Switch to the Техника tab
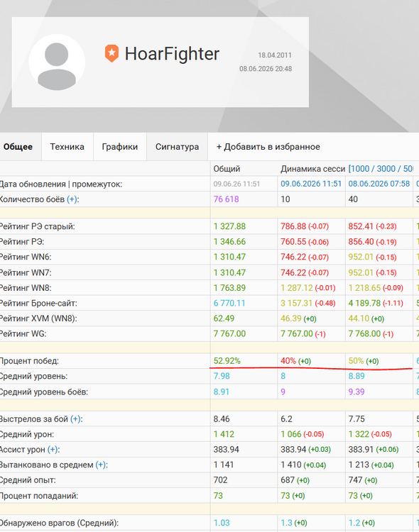The image size is (419, 532). pyautogui.click(x=67, y=147)
